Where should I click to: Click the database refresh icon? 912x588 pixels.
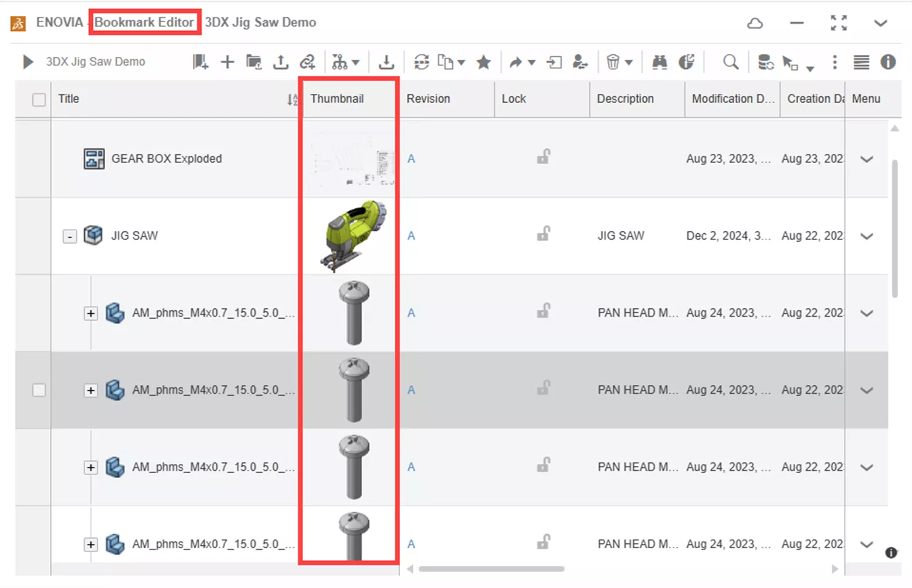pos(765,62)
